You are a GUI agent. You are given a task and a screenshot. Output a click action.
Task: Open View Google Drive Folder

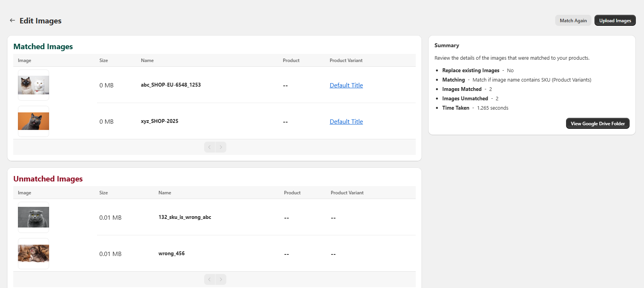(597, 124)
